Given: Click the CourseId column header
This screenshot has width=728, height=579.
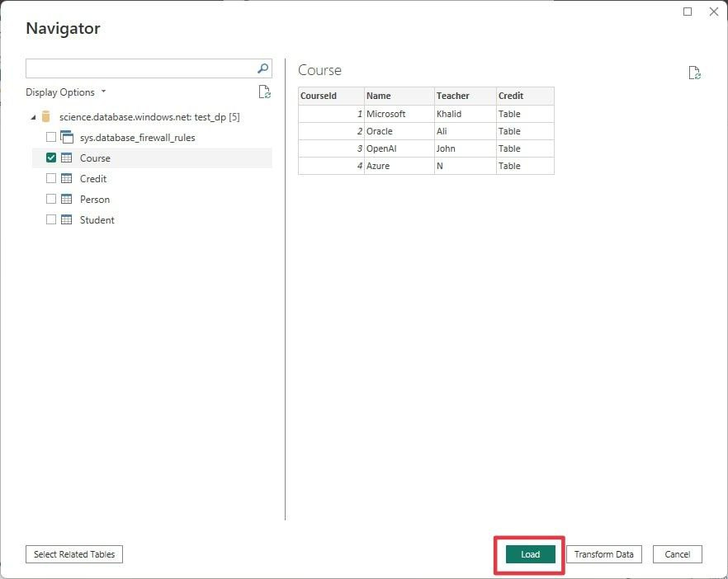Looking at the screenshot, I should pyautogui.click(x=331, y=96).
